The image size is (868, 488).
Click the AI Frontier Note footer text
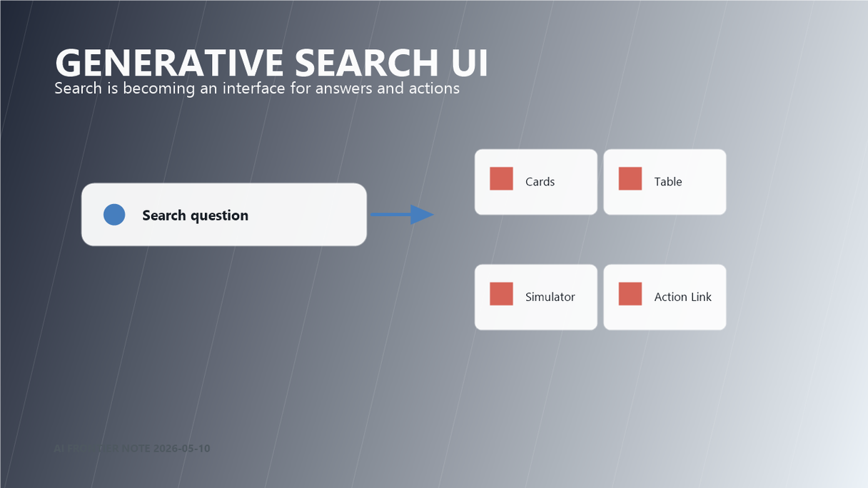pyautogui.click(x=132, y=449)
